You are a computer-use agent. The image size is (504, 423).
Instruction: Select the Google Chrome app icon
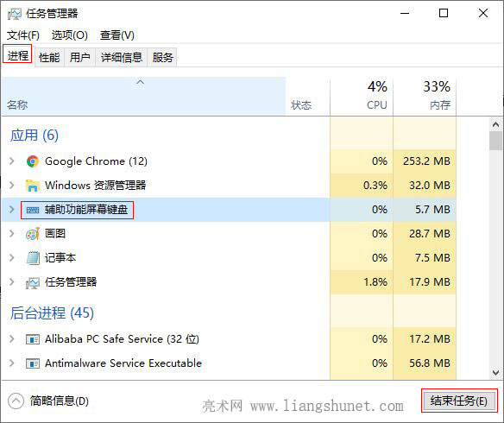click(x=33, y=161)
